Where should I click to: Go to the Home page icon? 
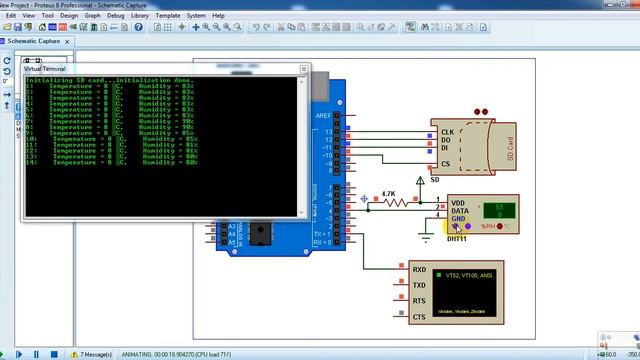click(x=42, y=27)
